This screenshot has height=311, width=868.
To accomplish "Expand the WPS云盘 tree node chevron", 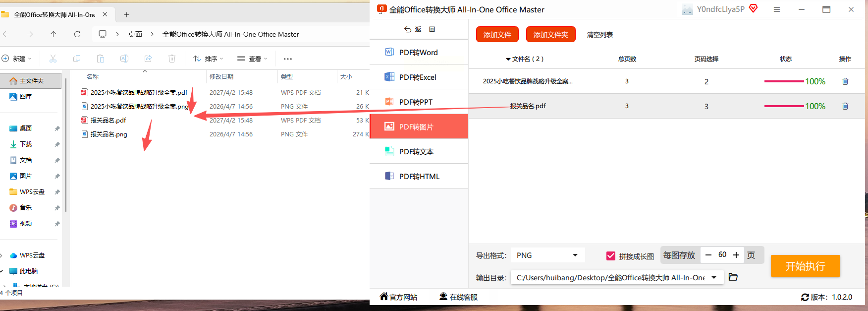I will point(1,255).
